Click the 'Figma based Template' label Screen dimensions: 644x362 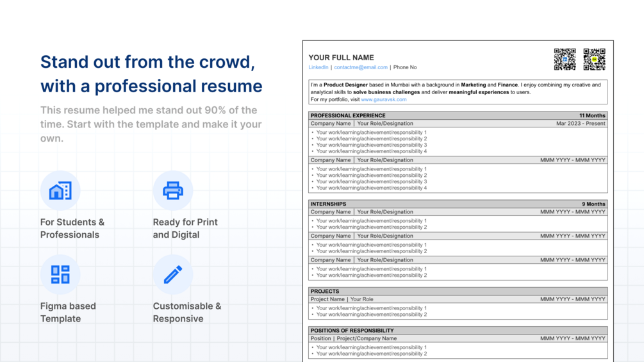68,312
